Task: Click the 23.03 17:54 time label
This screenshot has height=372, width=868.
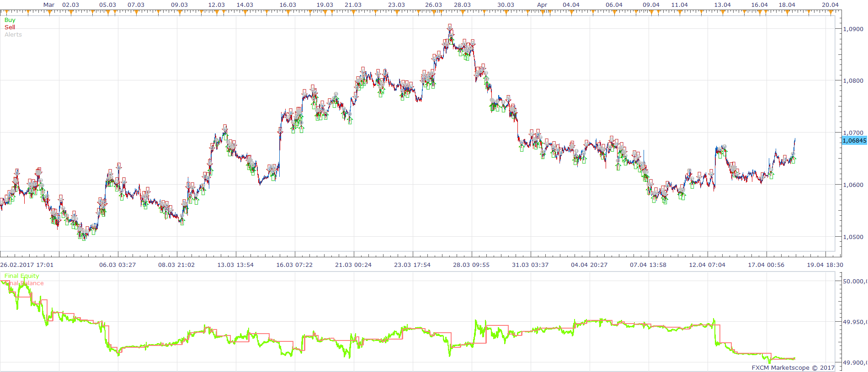Action: (412, 265)
